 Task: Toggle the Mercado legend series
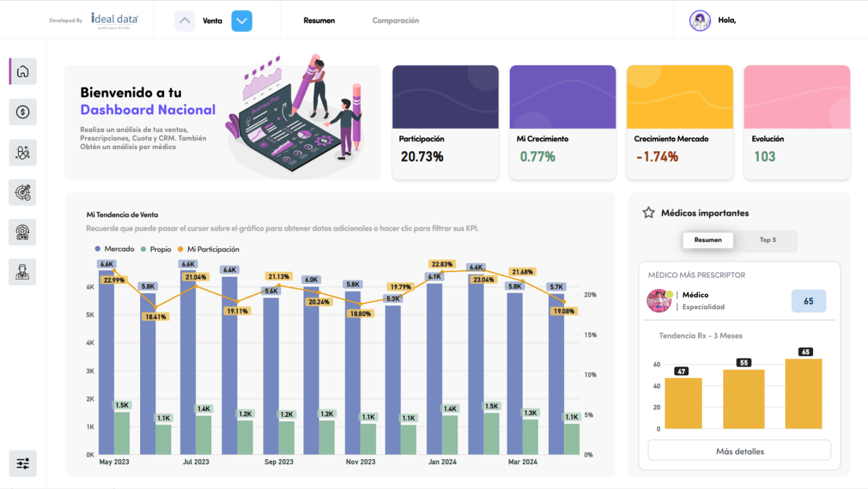point(115,249)
